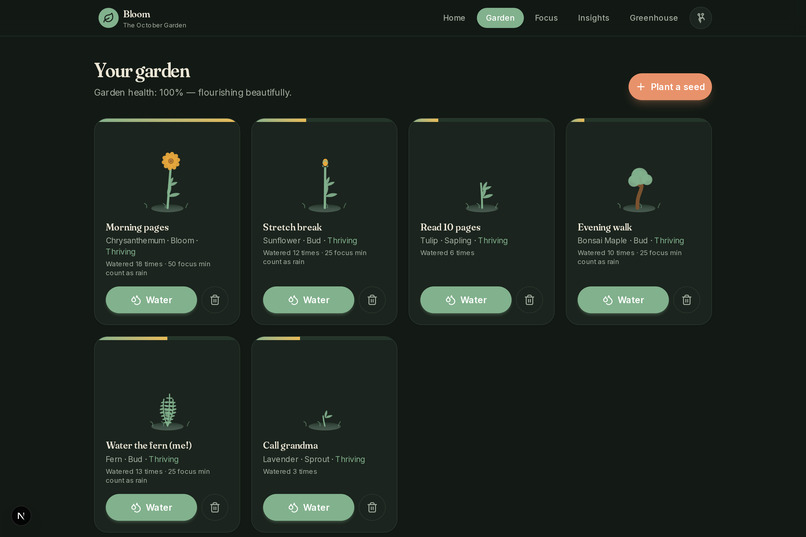Click the bonsai maple tree illustration
806x537 pixels.
tap(639, 190)
